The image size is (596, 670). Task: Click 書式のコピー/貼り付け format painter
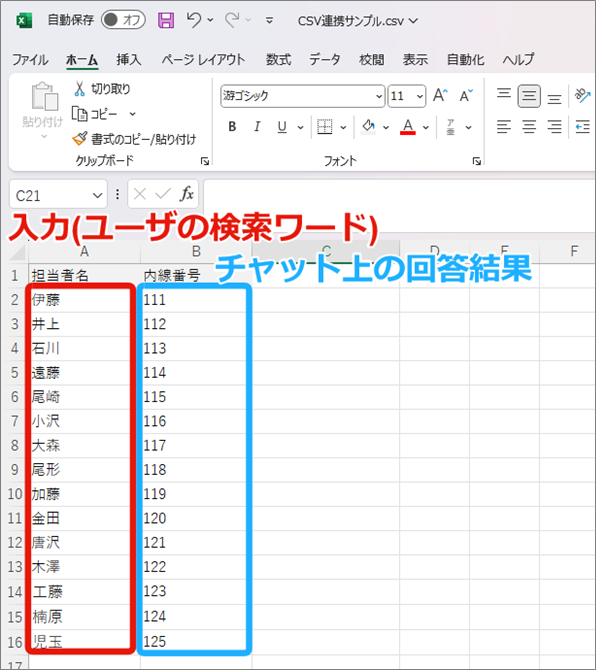[134, 139]
